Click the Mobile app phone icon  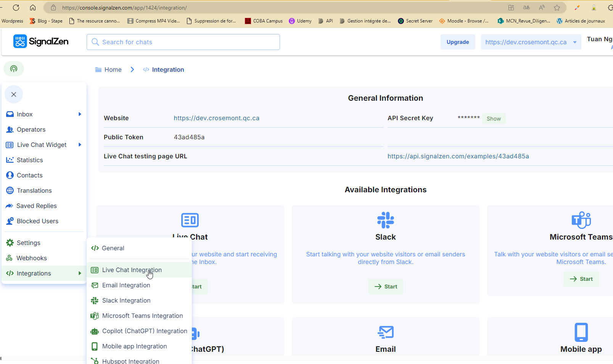click(x=581, y=332)
